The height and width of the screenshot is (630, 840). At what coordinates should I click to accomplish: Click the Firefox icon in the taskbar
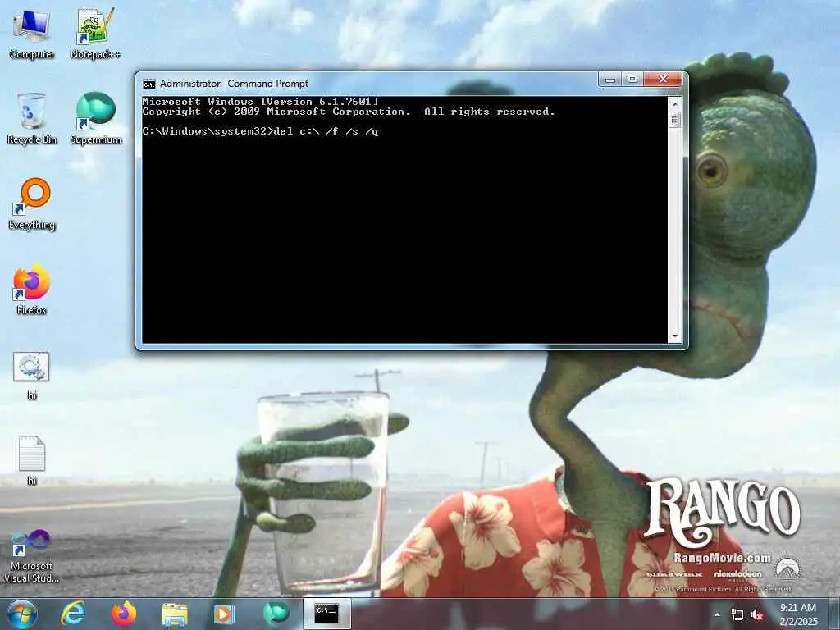pyautogui.click(x=124, y=614)
